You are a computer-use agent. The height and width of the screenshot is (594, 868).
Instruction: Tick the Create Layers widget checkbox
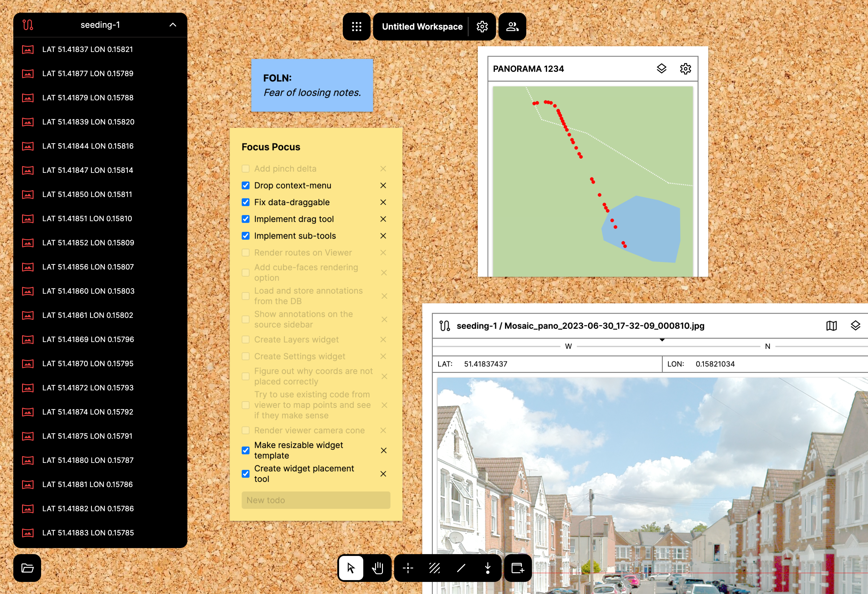[245, 340]
